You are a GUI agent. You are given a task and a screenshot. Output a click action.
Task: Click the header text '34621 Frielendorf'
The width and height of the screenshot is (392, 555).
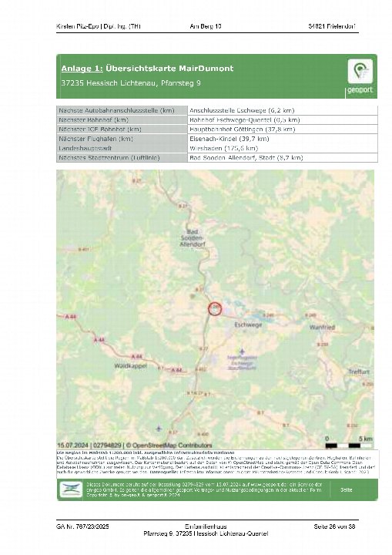tap(332, 26)
